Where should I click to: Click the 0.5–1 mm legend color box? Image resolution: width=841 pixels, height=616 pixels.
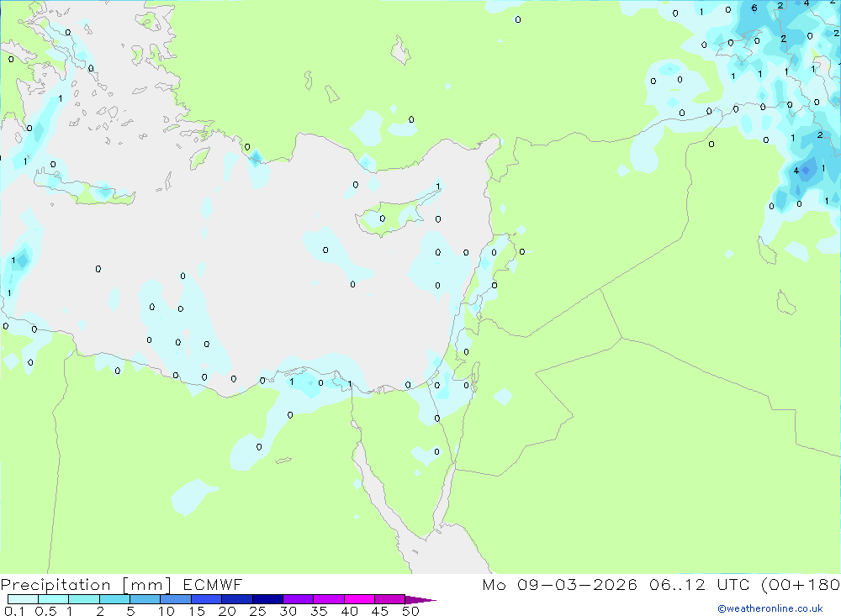point(53,599)
